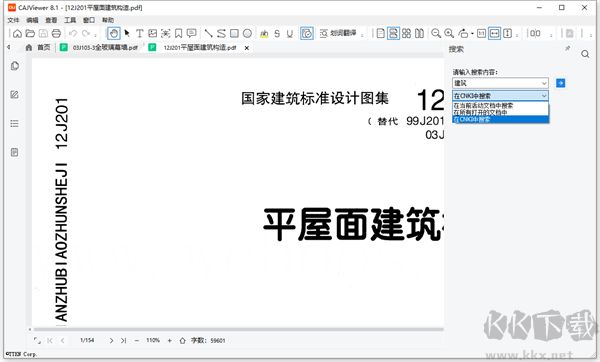The image size is (600, 362).
Task: Open the 窗口 menu
Action: [x=89, y=20]
